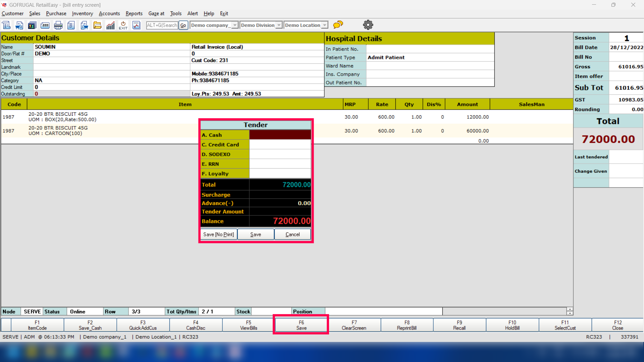Screen dimensions: 644x362
Task: Click the yellow chat bubbles icon
Action: tap(338, 24)
